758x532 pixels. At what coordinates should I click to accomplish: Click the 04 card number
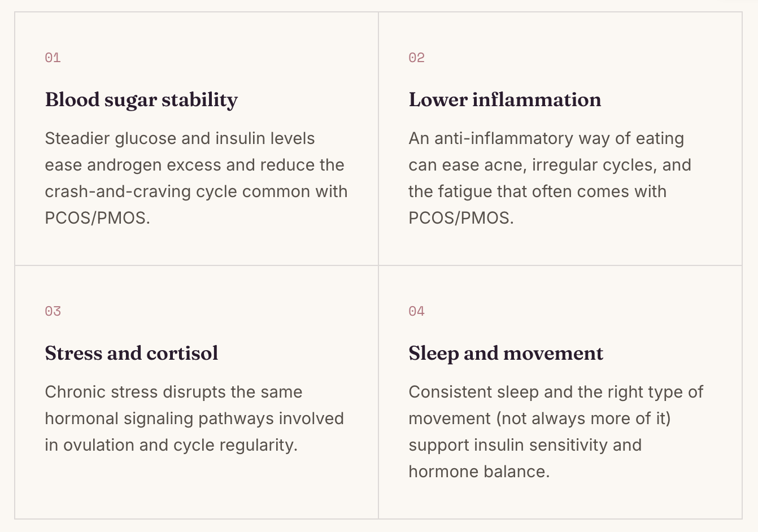pyautogui.click(x=416, y=311)
